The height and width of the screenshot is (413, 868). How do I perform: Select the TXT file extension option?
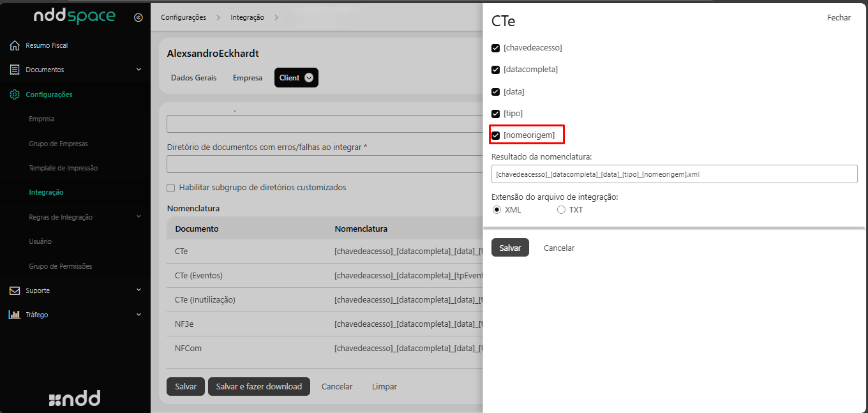click(x=562, y=209)
